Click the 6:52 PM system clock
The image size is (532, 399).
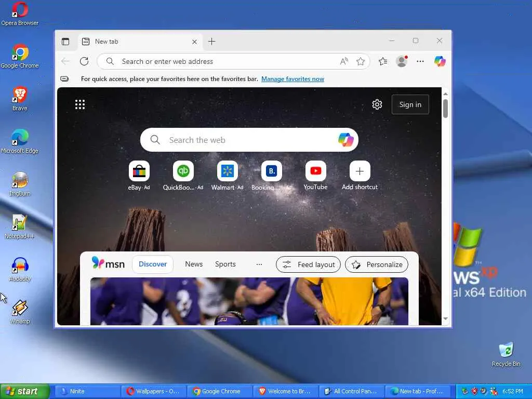[513, 391]
